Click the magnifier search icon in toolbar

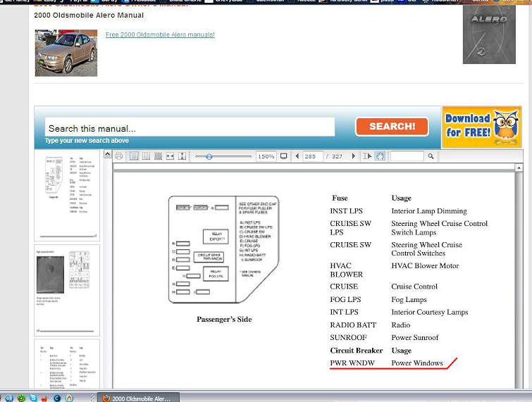tap(431, 156)
